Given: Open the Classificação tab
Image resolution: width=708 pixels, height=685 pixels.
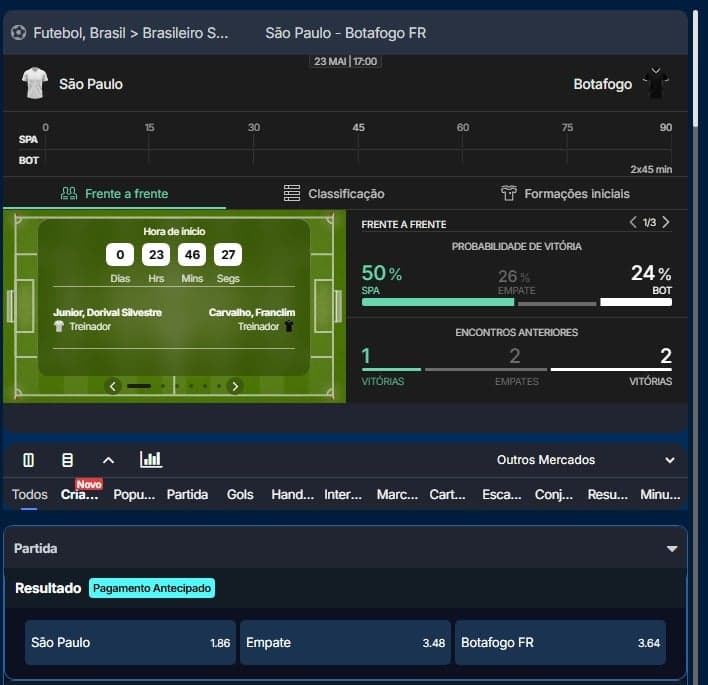Looking at the screenshot, I should pyautogui.click(x=334, y=194).
